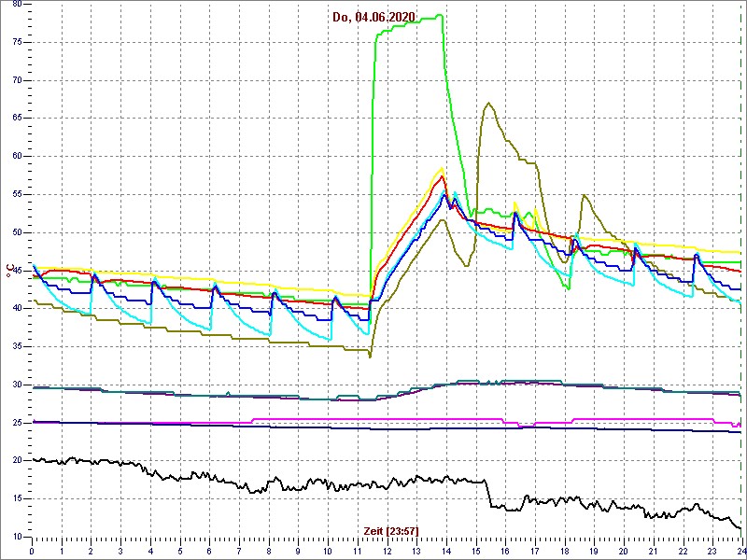
Task: Click the olive curve's secondary peak near 55 °C
Action: pos(585,195)
